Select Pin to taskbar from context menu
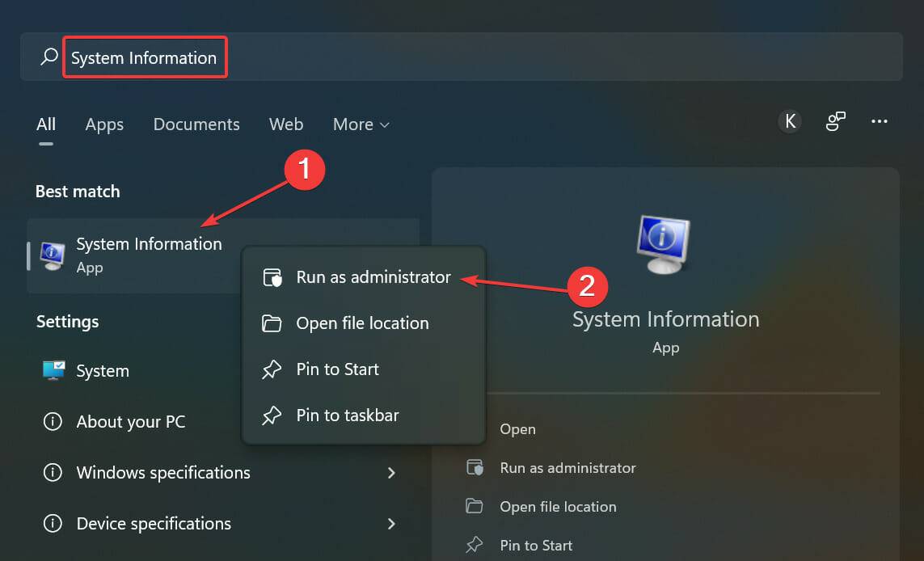Screen dimensions: 924x561 [347, 415]
